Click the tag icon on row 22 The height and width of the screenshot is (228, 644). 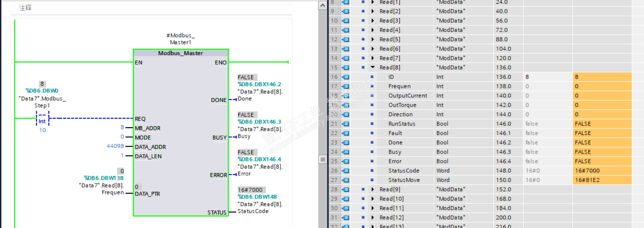(x=345, y=133)
